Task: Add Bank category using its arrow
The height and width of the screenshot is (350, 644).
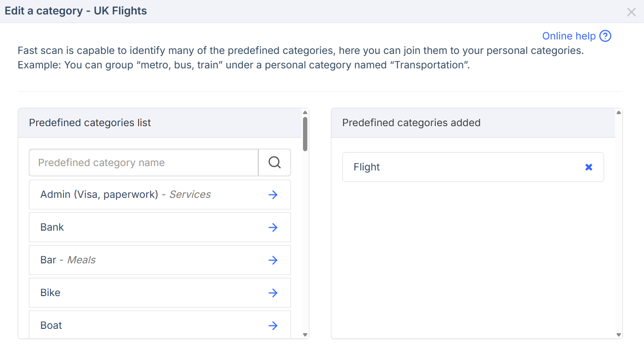Action: click(273, 227)
